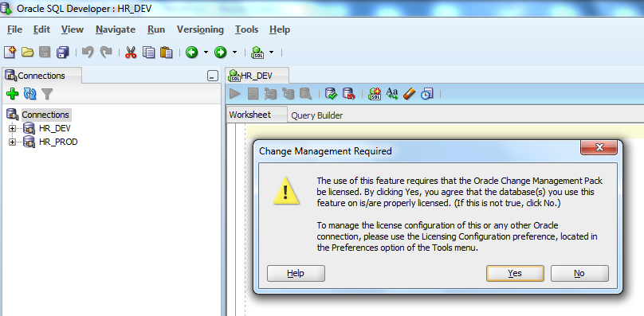Viewport: 644px width, 316px height.
Task: Select HR_PROD in connections tree
Action: [58, 142]
